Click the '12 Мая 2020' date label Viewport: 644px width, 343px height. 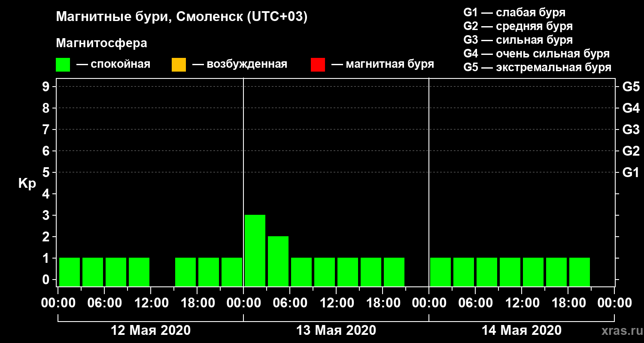[151, 331]
